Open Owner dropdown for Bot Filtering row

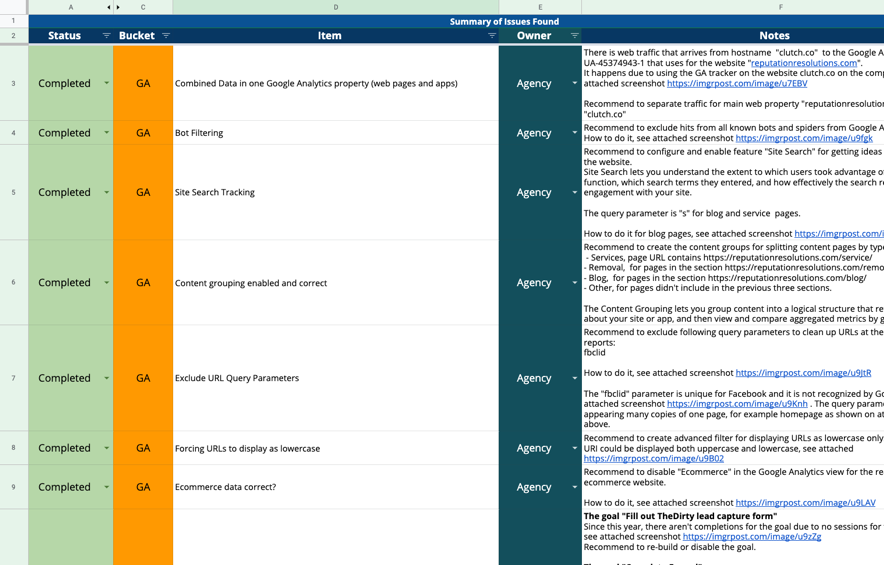[574, 133]
